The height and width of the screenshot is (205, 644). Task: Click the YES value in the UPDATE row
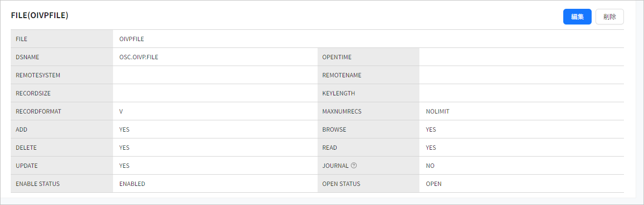pyautogui.click(x=124, y=166)
